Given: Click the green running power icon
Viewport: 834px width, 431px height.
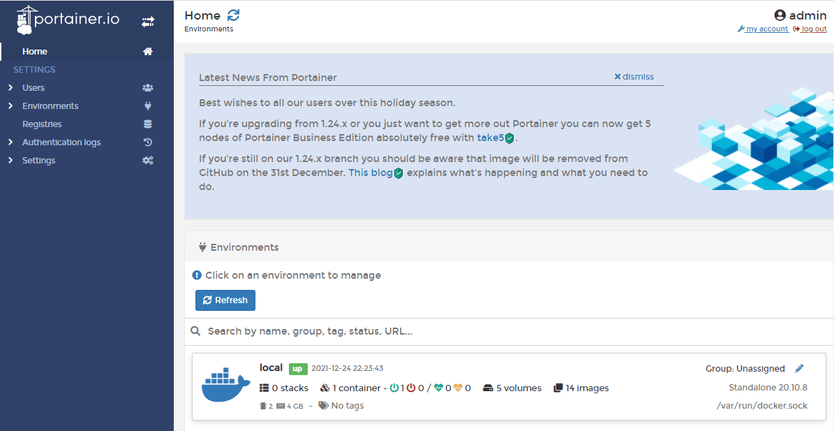Looking at the screenshot, I should pyautogui.click(x=394, y=388).
